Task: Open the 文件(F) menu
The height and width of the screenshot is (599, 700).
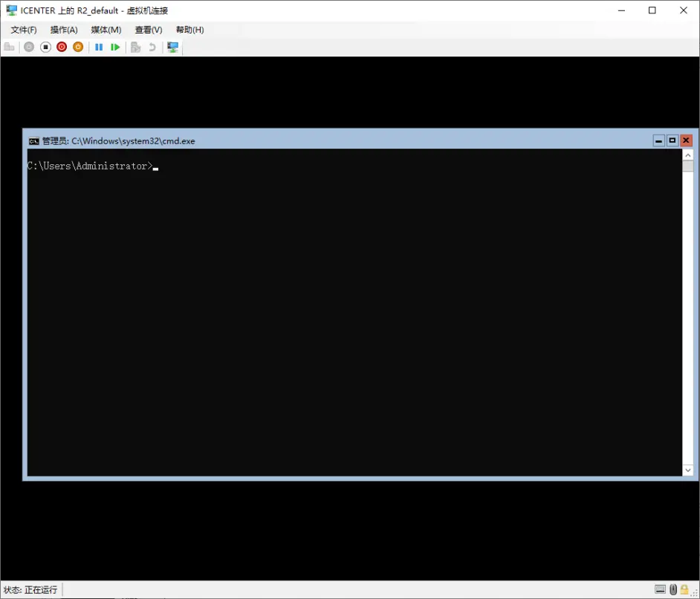Action: tap(24, 30)
